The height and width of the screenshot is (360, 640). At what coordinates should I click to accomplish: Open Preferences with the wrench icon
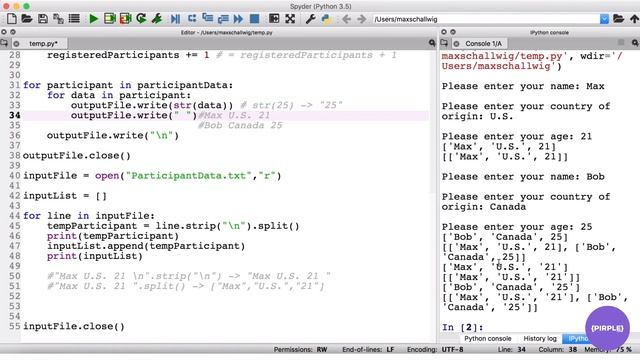pos(310,19)
